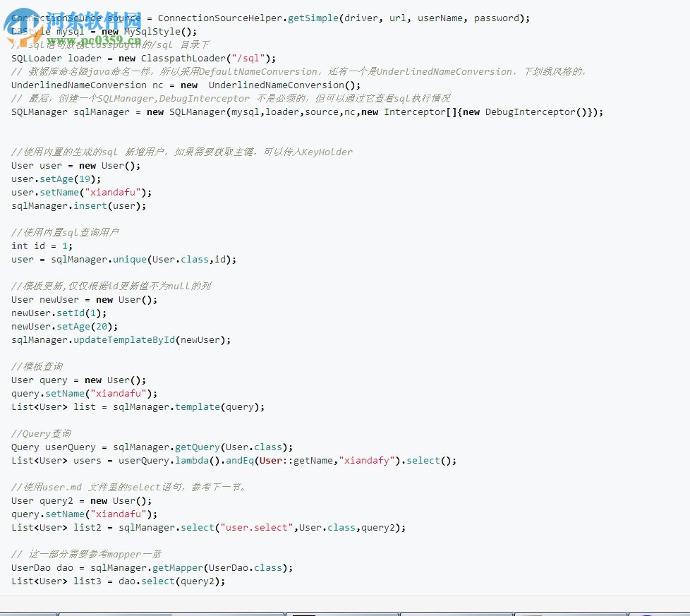Screen dimensions: 690x616
Task: Click the 'query.setName' line below 'User query2'
Action: 85,514
